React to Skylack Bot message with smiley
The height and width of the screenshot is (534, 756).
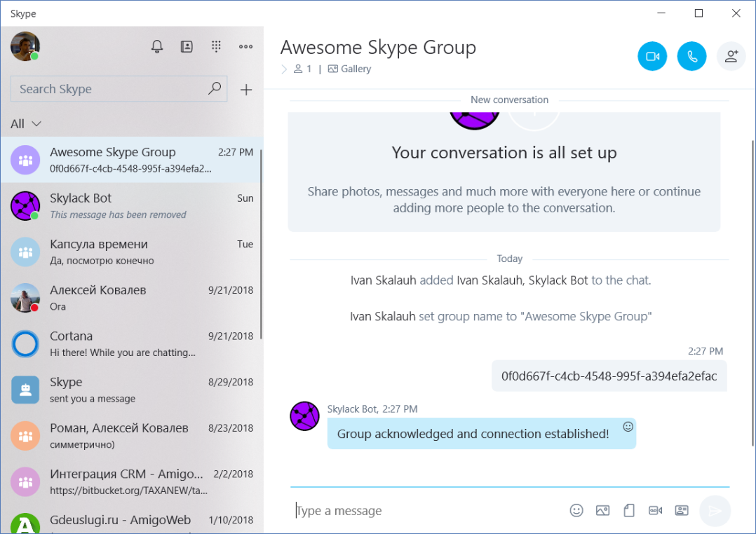point(628,427)
